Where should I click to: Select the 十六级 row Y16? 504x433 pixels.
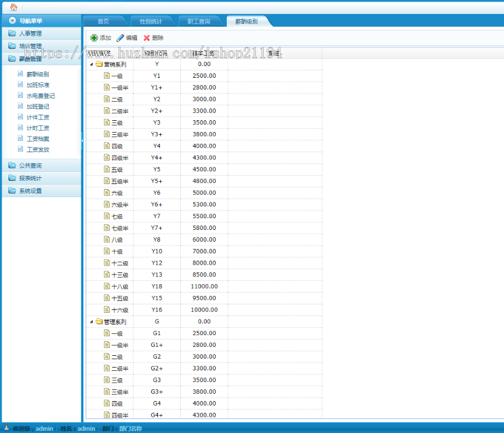click(204, 310)
